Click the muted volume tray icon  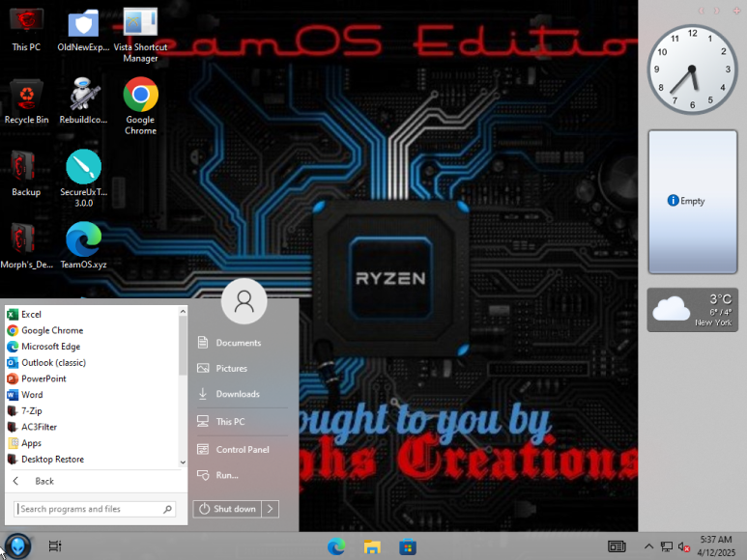coord(684,547)
